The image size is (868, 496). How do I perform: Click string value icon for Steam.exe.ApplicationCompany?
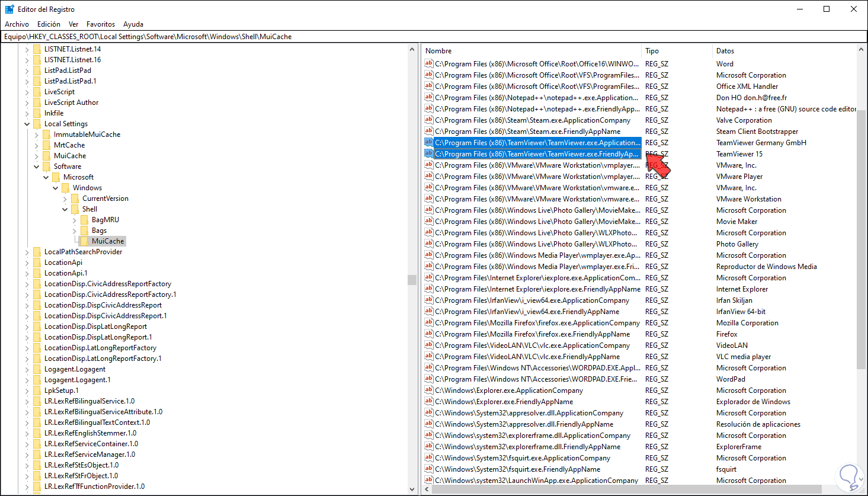click(429, 120)
